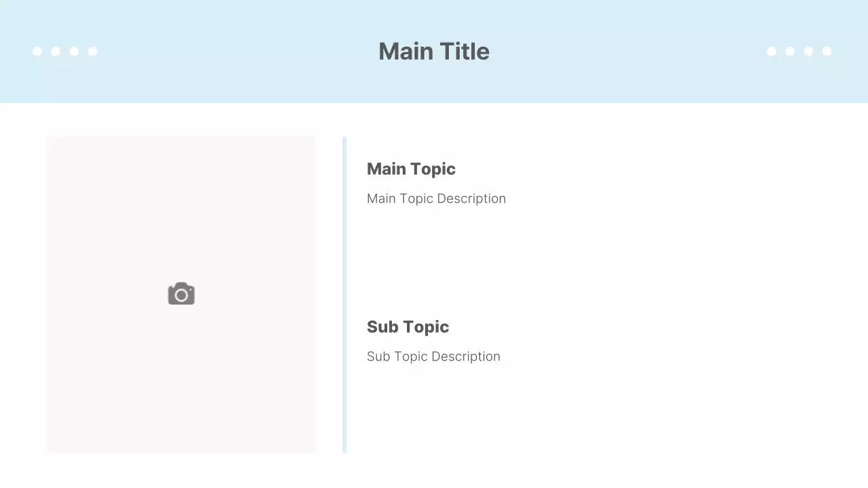
Task: Select the "Main Topic Description" text
Action: [x=436, y=199]
